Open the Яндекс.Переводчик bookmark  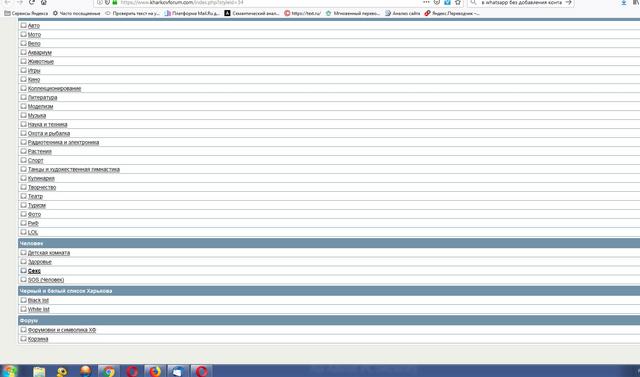[452, 13]
